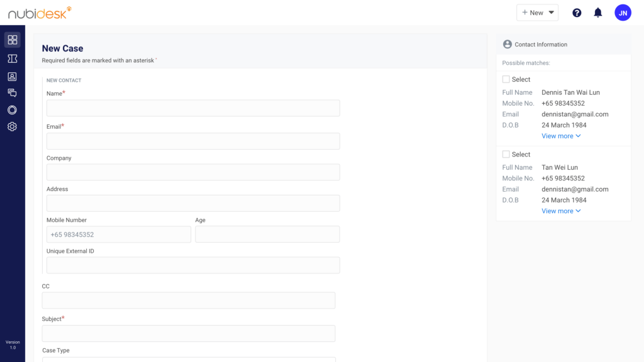Click the JN user avatar
Screen dimensions: 644x362
pyautogui.click(x=623, y=13)
